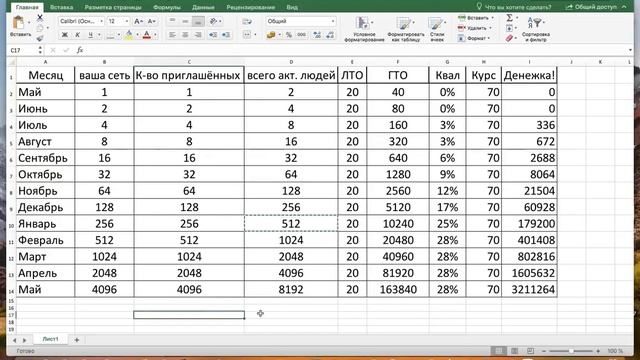Expand the formula bar arrow
The width and height of the screenshot is (640, 360).
point(631,50)
